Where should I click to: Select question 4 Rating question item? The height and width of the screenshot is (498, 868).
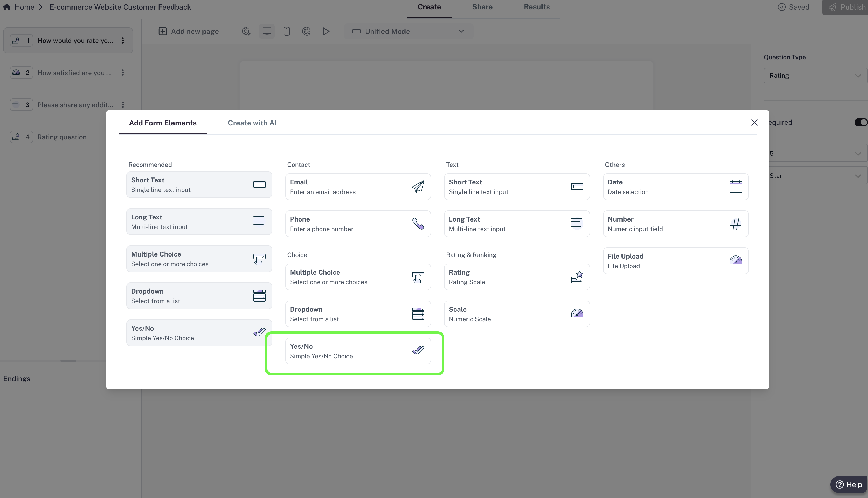point(62,137)
